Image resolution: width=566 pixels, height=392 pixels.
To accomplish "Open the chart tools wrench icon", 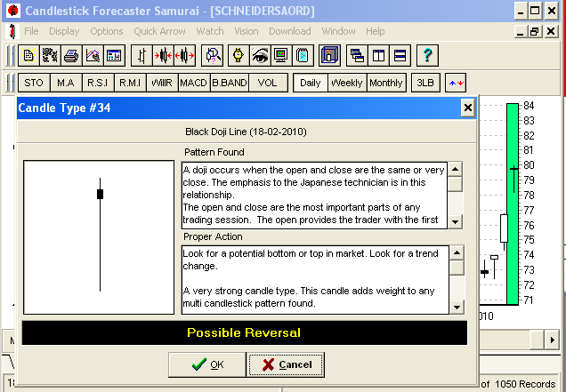I will [93, 55].
